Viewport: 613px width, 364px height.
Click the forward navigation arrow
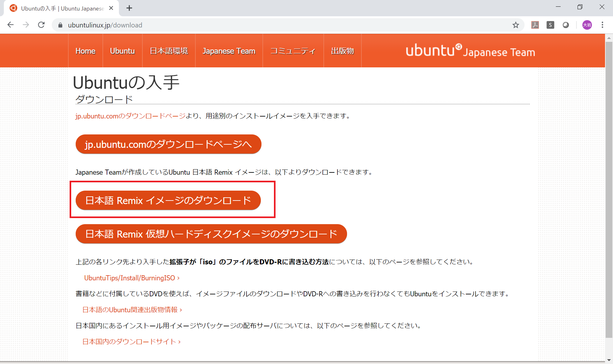coord(26,25)
